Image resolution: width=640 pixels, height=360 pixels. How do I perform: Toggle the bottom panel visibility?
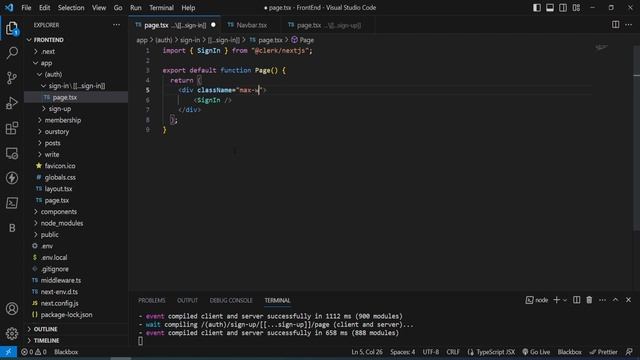pyautogui.click(x=550, y=8)
